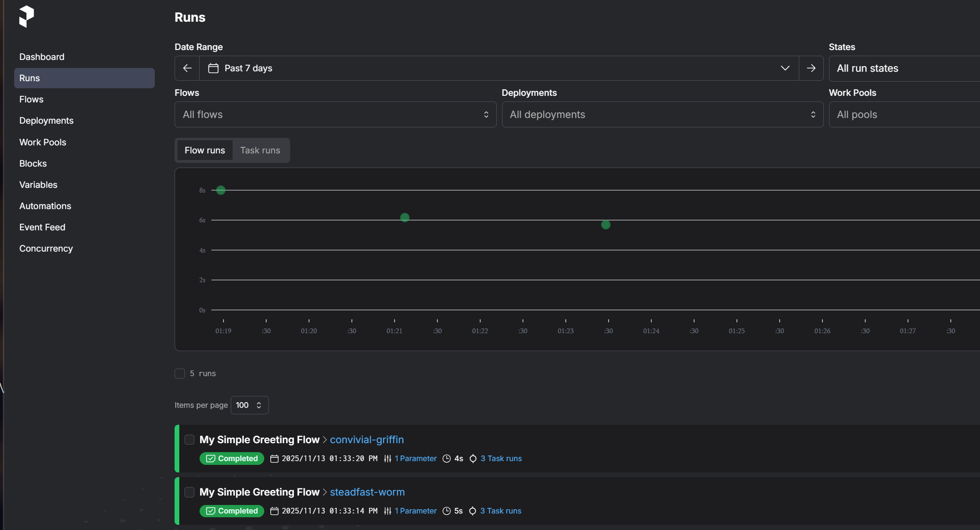Click the calendar icon in Date Range
The width and height of the screenshot is (980, 530).
point(213,68)
